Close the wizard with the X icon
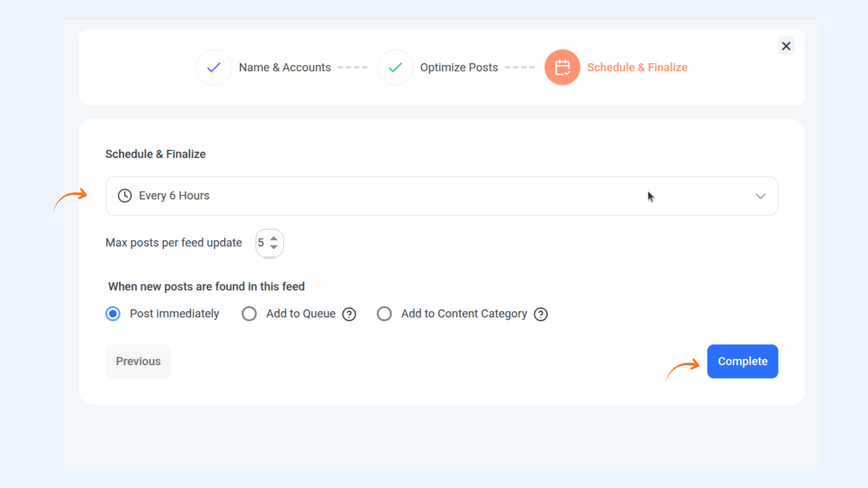The height and width of the screenshot is (488, 868). click(786, 46)
